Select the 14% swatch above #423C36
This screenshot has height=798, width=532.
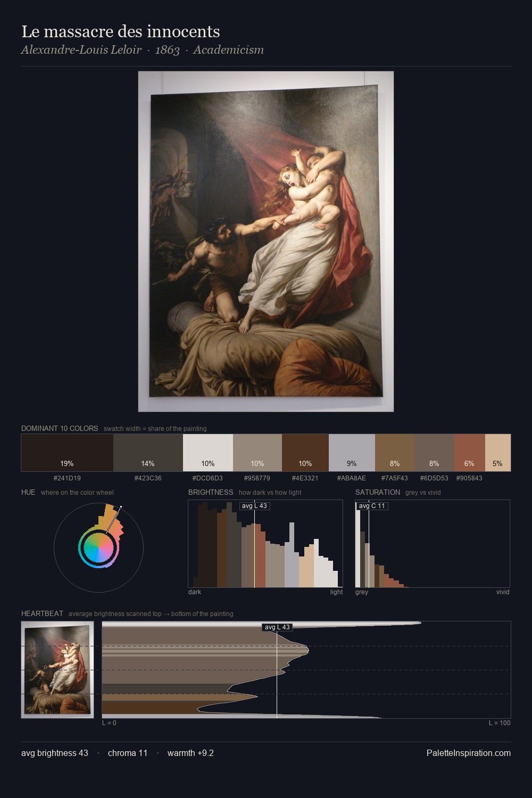tap(148, 453)
